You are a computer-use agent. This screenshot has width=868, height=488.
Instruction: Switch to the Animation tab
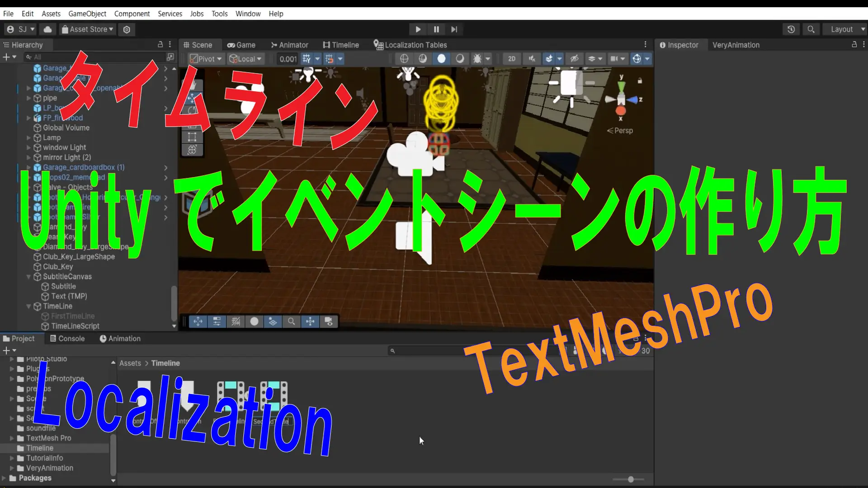click(120, 338)
